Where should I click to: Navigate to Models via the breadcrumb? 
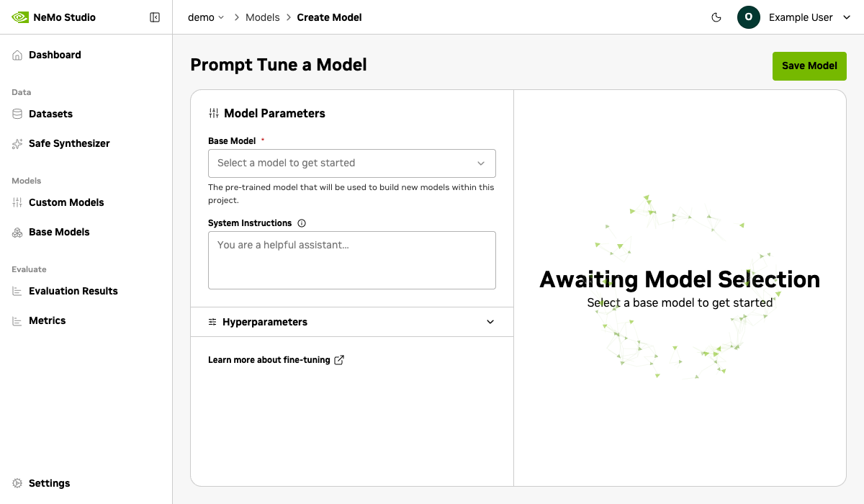tap(262, 17)
